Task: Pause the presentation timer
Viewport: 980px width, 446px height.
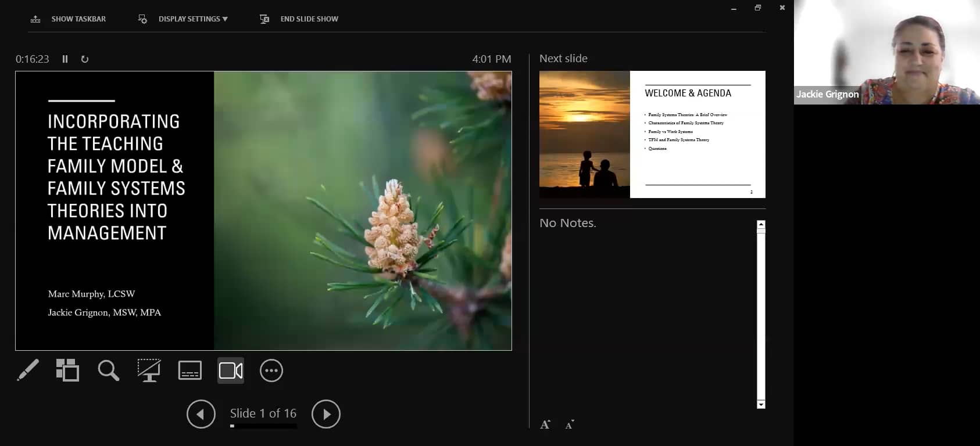Action: [x=65, y=59]
